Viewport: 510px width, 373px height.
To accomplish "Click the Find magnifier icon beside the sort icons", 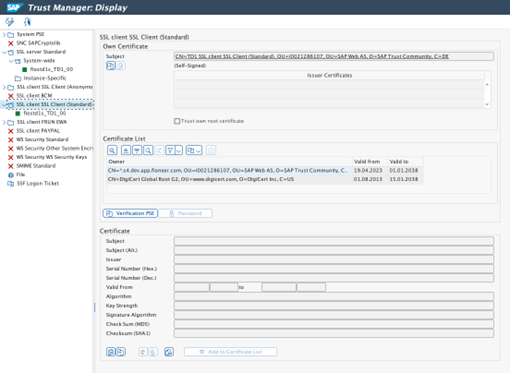I will point(148,151).
